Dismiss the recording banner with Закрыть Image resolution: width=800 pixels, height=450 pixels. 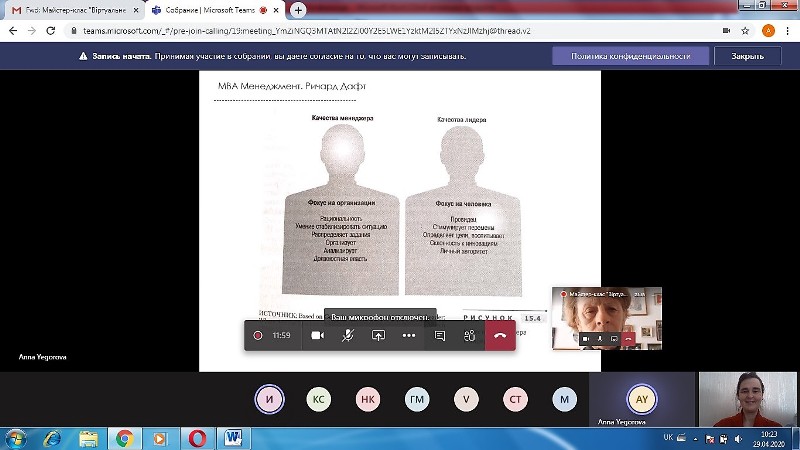pos(747,56)
